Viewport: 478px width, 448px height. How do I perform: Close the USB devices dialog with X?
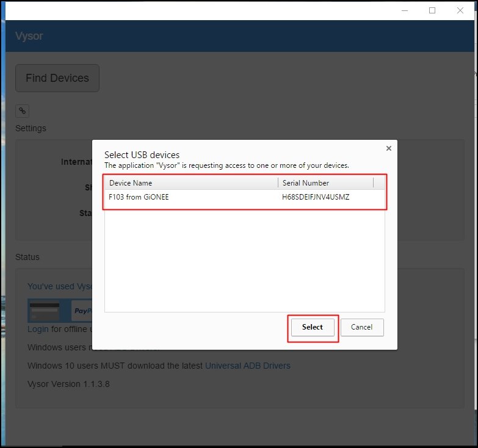coord(389,148)
